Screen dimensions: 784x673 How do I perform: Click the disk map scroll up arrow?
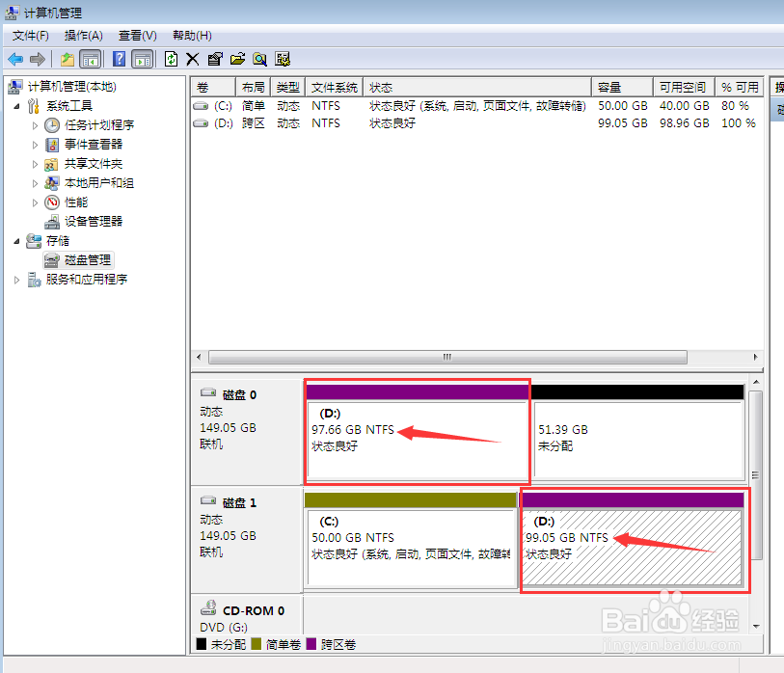(756, 382)
